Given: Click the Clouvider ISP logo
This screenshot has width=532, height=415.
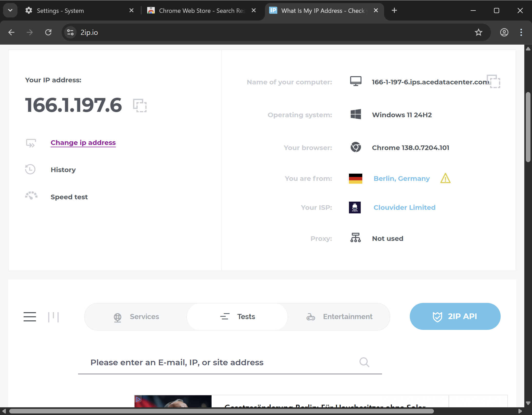Looking at the screenshot, I should [355, 207].
